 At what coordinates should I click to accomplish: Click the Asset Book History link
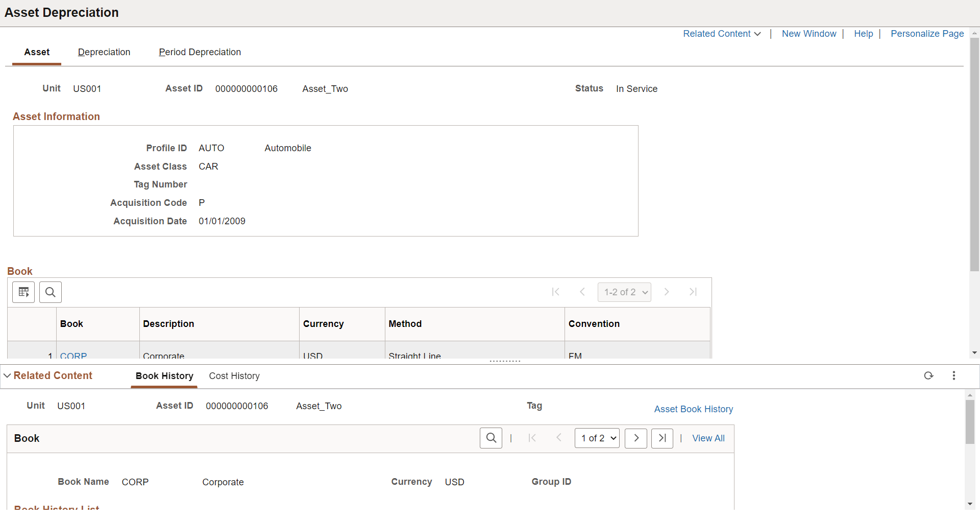[694, 409]
